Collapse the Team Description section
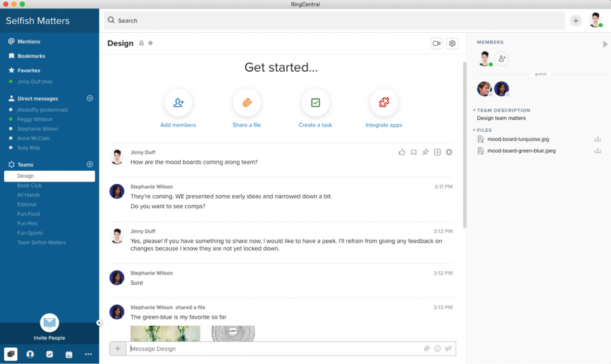Viewport: 611px width, 364px height. (x=474, y=110)
